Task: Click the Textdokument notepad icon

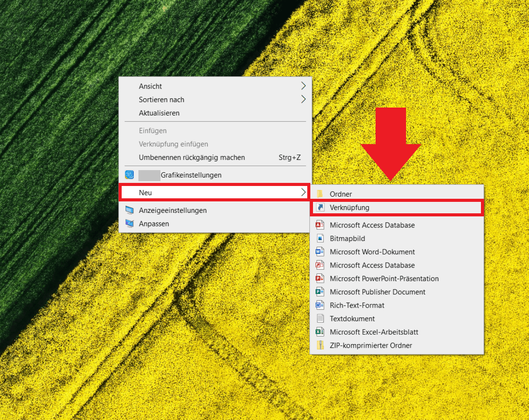Action: 320,319
